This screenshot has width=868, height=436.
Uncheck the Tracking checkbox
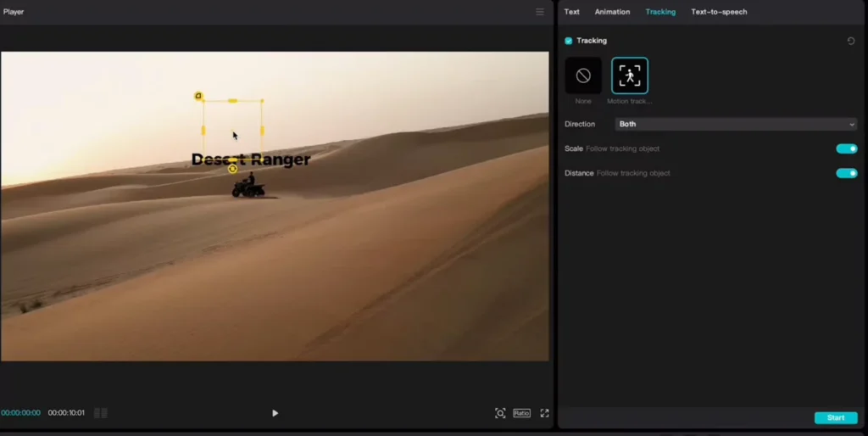click(569, 41)
